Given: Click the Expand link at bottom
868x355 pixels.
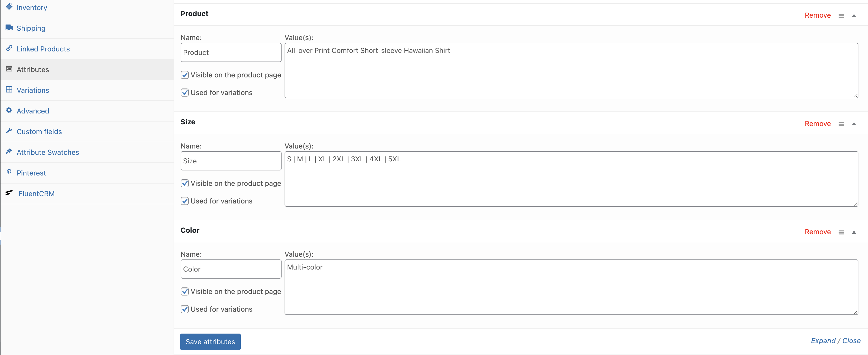Looking at the screenshot, I should 823,341.
